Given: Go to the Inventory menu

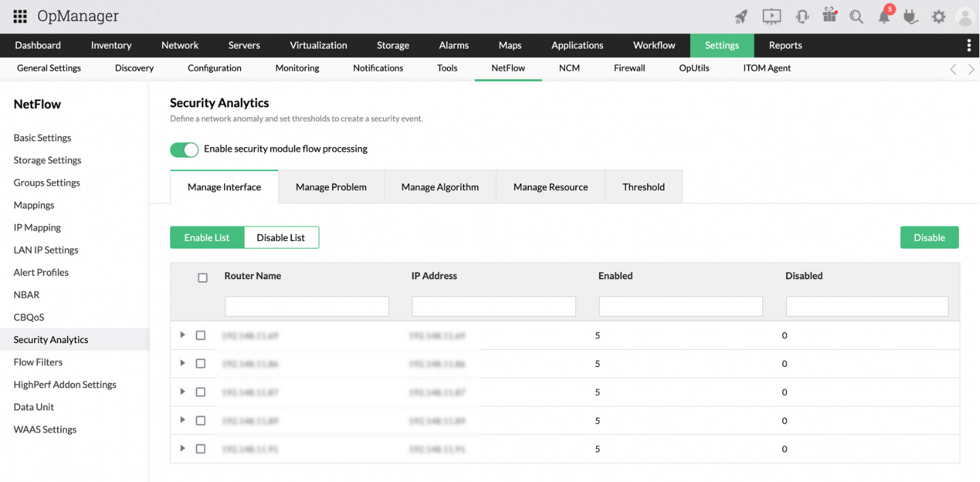Looking at the screenshot, I should [x=111, y=45].
